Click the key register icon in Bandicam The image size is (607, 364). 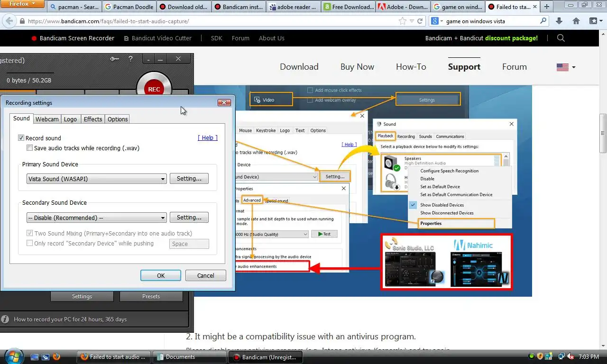pos(114,59)
